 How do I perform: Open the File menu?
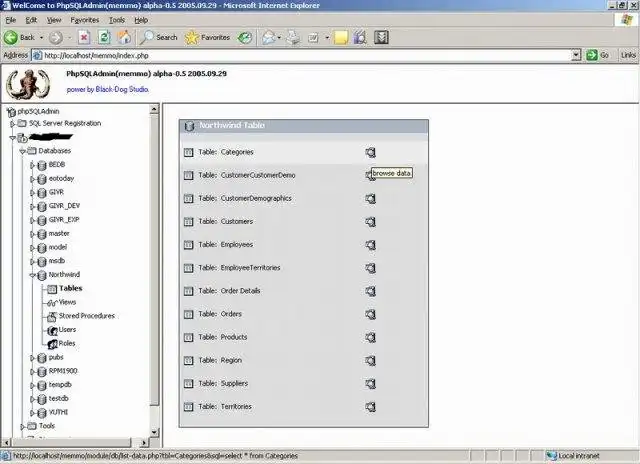(x=11, y=20)
